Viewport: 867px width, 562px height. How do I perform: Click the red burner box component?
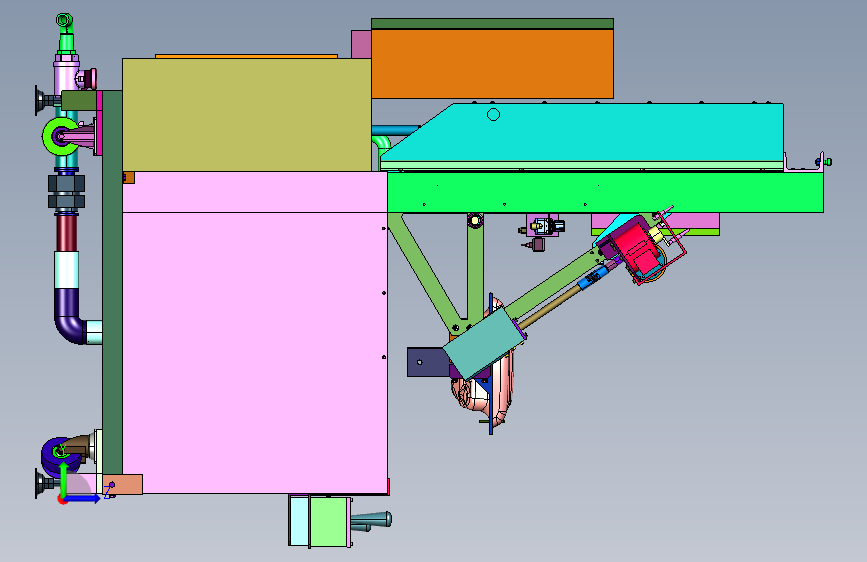click(x=638, y=249)
